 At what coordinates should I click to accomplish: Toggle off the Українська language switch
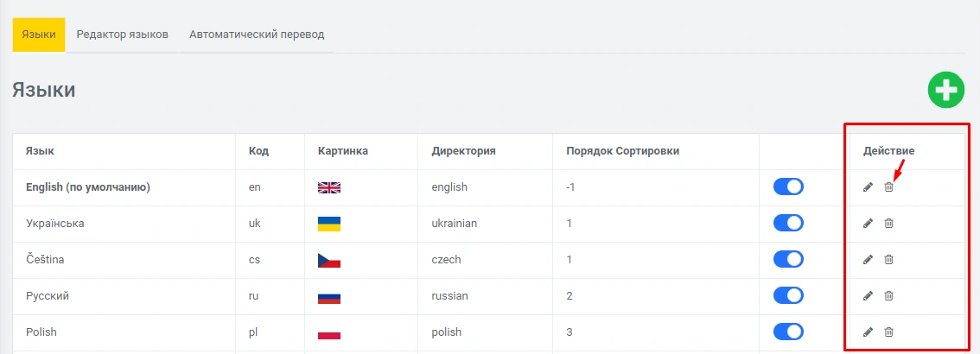point(788,224)
